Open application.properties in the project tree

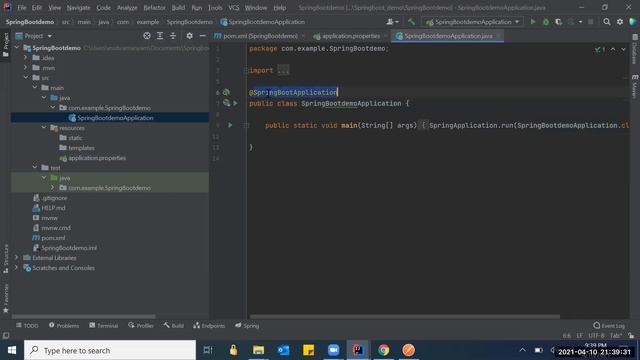(x=93, y=158)
